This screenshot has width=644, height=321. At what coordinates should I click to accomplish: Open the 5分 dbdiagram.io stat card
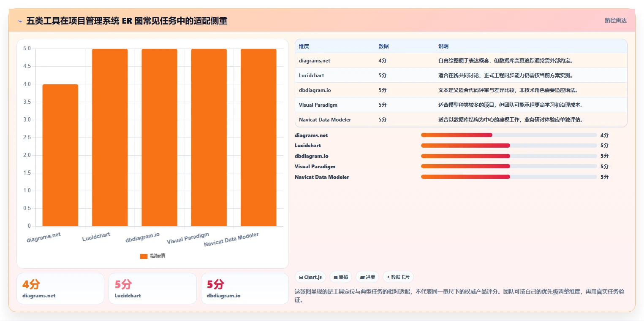pos(245,289)
